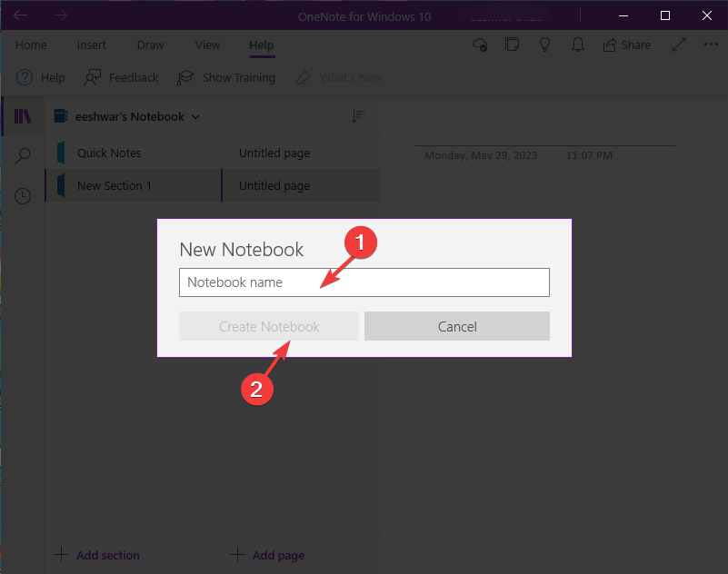Viewport: 728px width, 574px height.
Task: Select the Quick Notes section
Action: point(133,153)
